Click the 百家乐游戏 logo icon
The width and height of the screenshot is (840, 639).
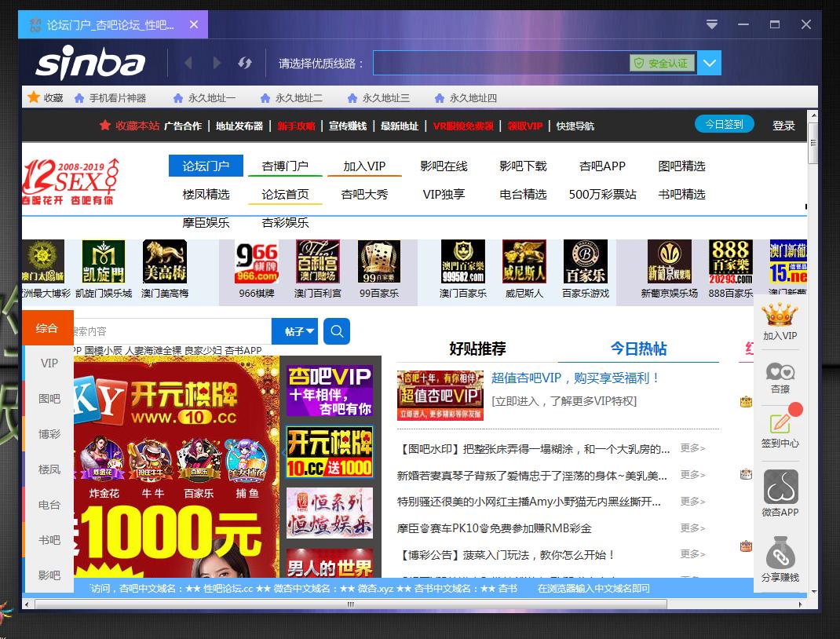(x=586, y=261)
